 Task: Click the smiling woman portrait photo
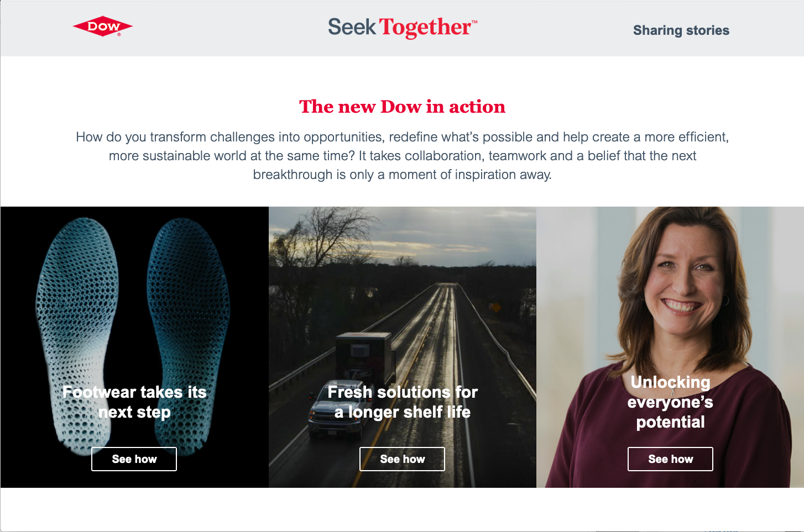670,347
